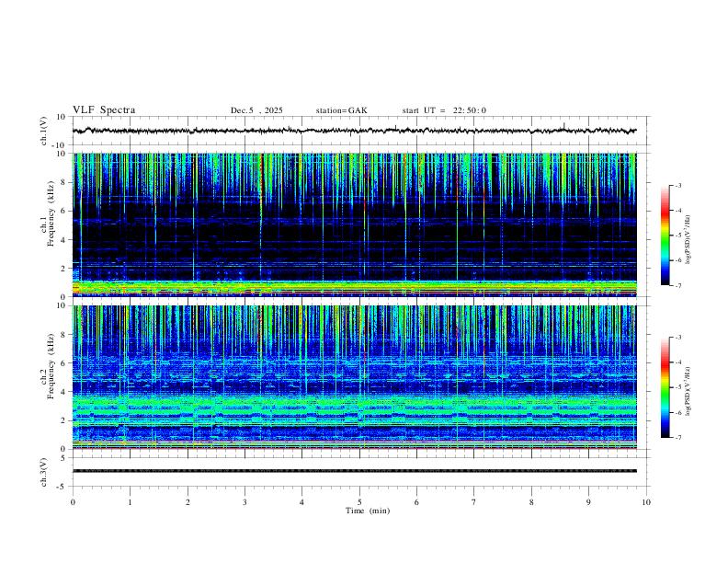Click the ch.2 color bar log(PSD) label
Viewport: 728px width, 563px height.
[688, 391]
